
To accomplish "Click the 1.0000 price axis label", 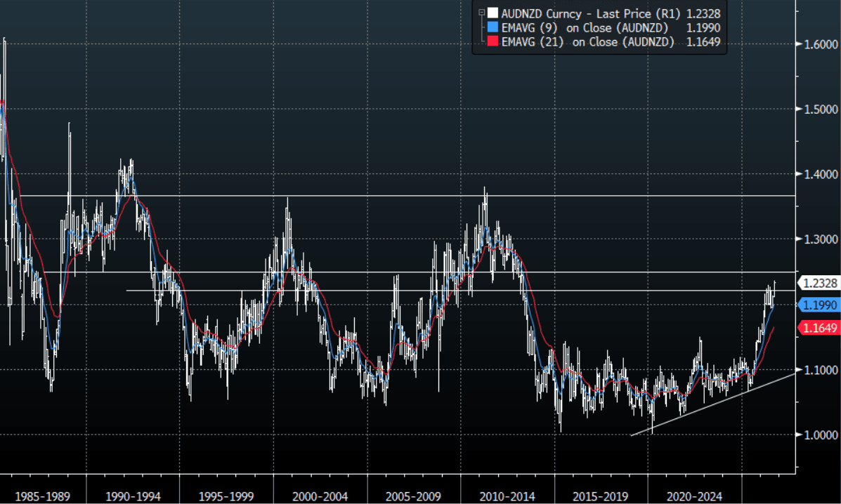I will (x=821, y=435).
